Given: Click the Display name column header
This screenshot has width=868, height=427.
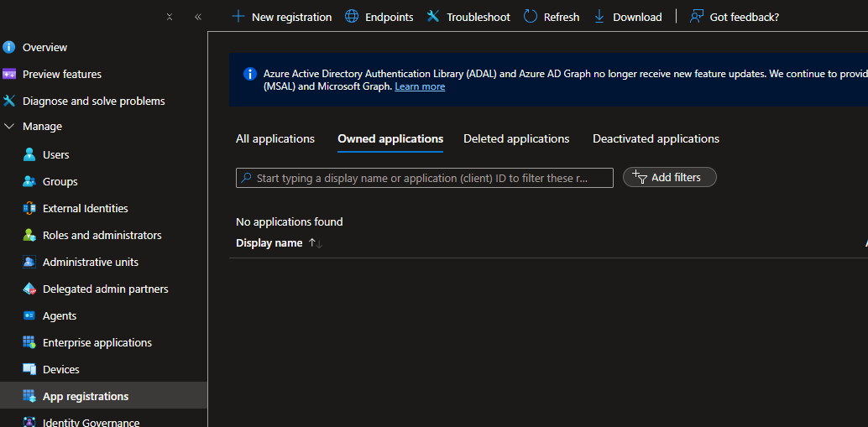Looking at the screenshot, I should pyautogui.click(x=269, y=242).
